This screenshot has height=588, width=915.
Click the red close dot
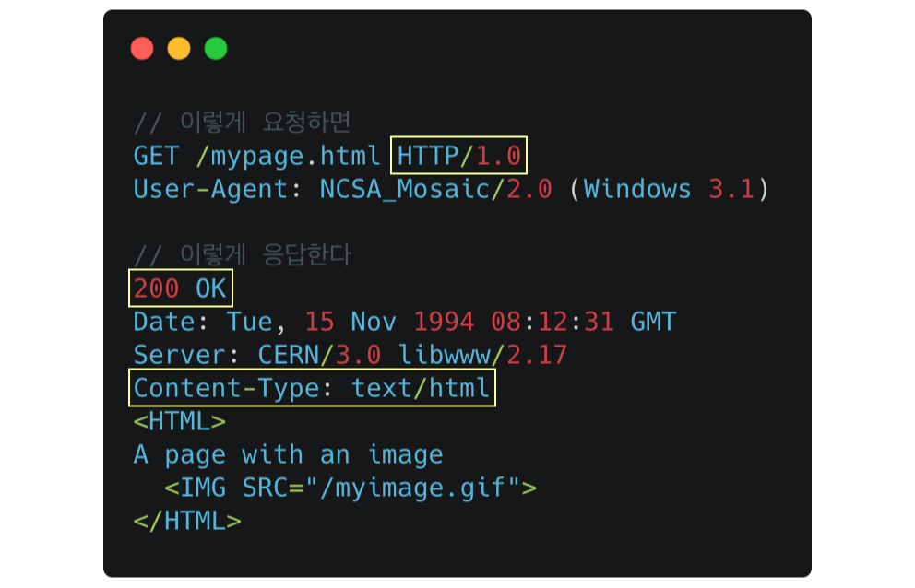(x=142, y=49)
